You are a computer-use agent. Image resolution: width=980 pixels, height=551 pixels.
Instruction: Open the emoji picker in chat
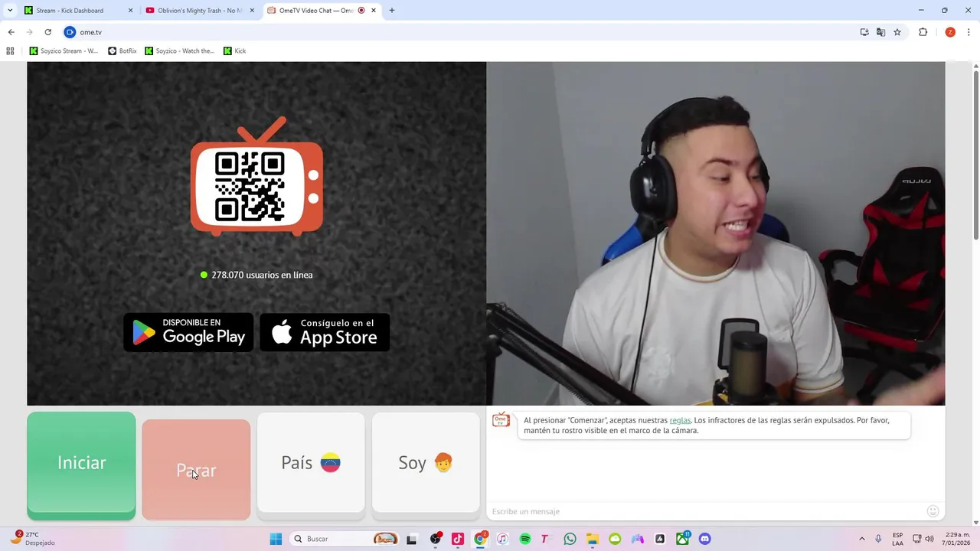point(933,511)
